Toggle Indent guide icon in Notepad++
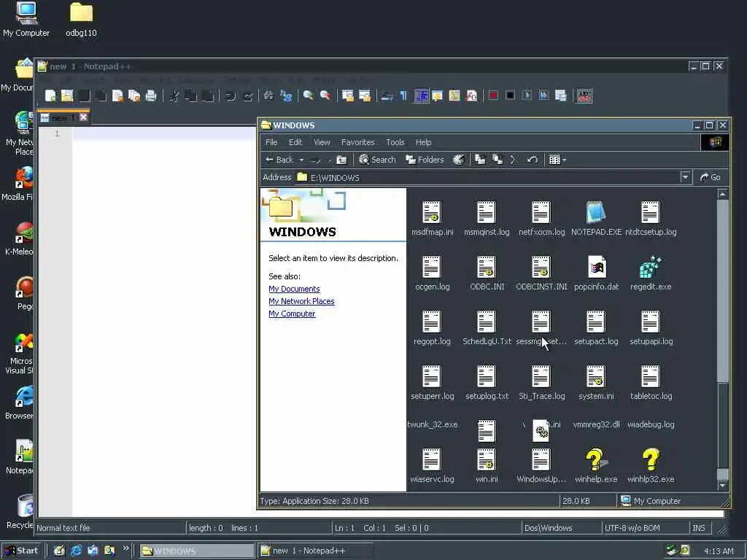The width and height of the screenshot is (747, 560). pyautogui.click(x=421, y=96)
